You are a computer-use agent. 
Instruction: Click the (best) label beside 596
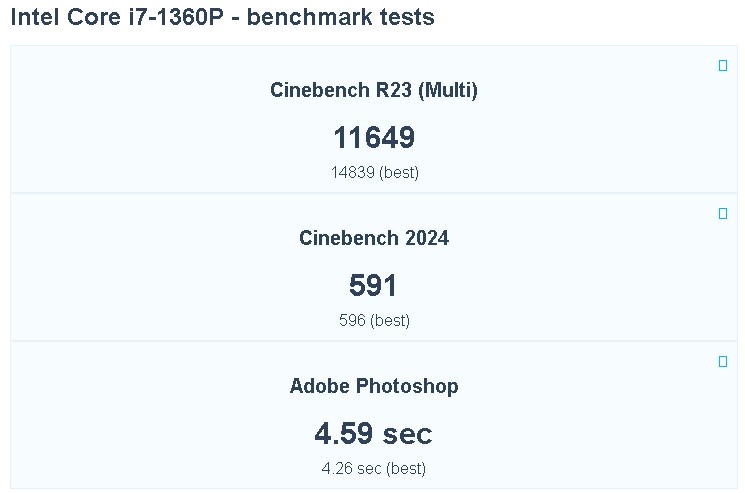click(x=390, y=320)
